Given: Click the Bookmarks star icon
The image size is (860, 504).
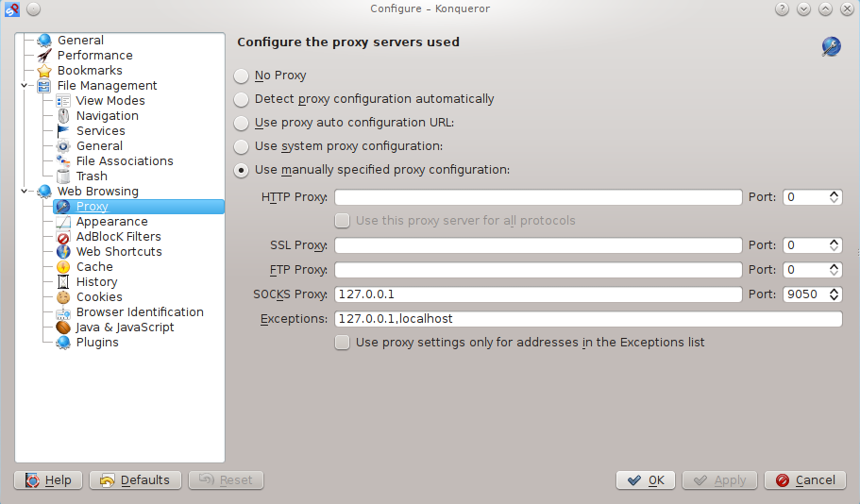Looking at the screenshot, I should pyautogui.click(x=44, y=71).
